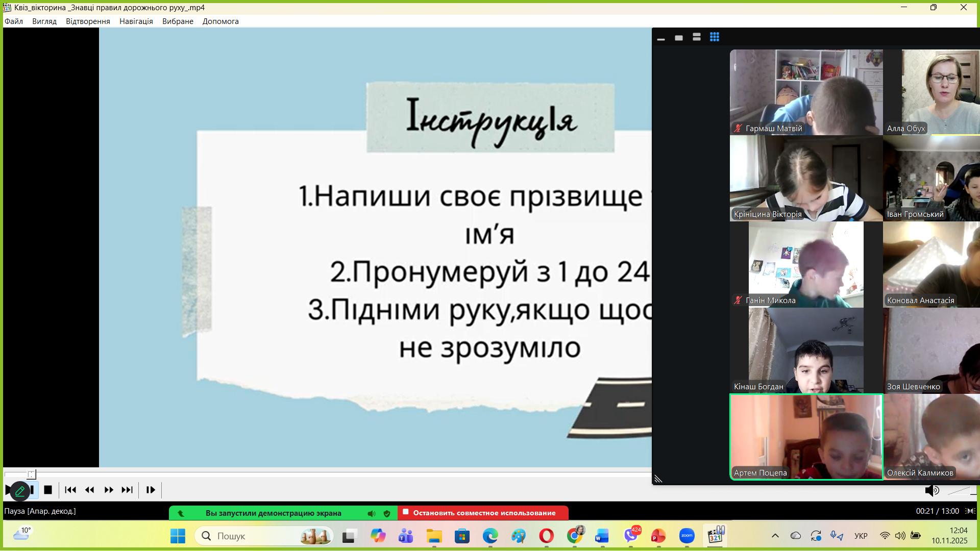Open the Відтворення menu
The image size is (980, 551).
coord(88,21)
